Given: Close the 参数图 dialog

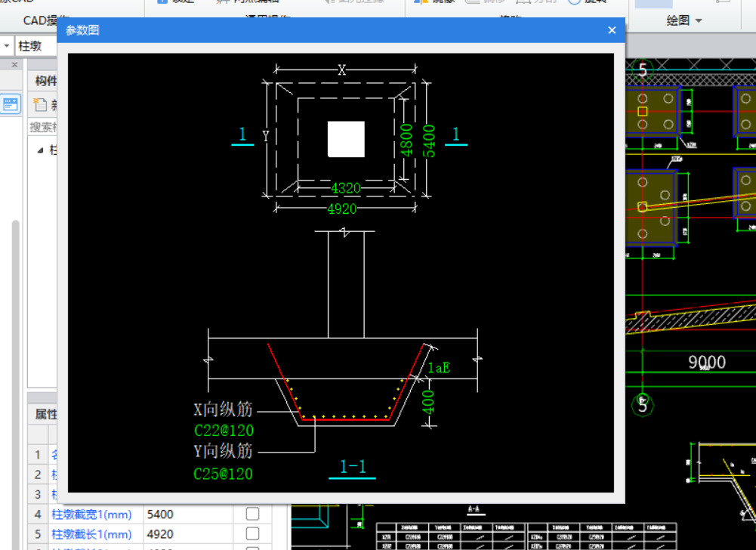Looking at the screenshot, I should [x=612, y=30].
